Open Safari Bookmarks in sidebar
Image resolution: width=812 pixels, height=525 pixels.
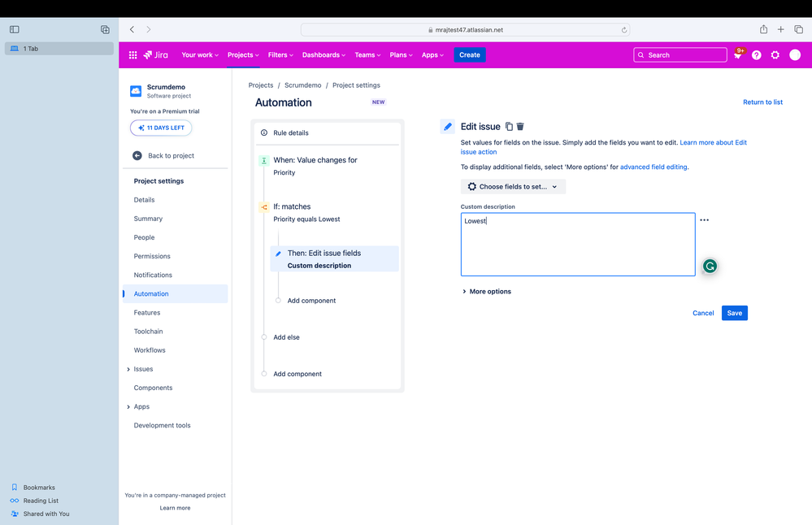[x=39, y=487]
